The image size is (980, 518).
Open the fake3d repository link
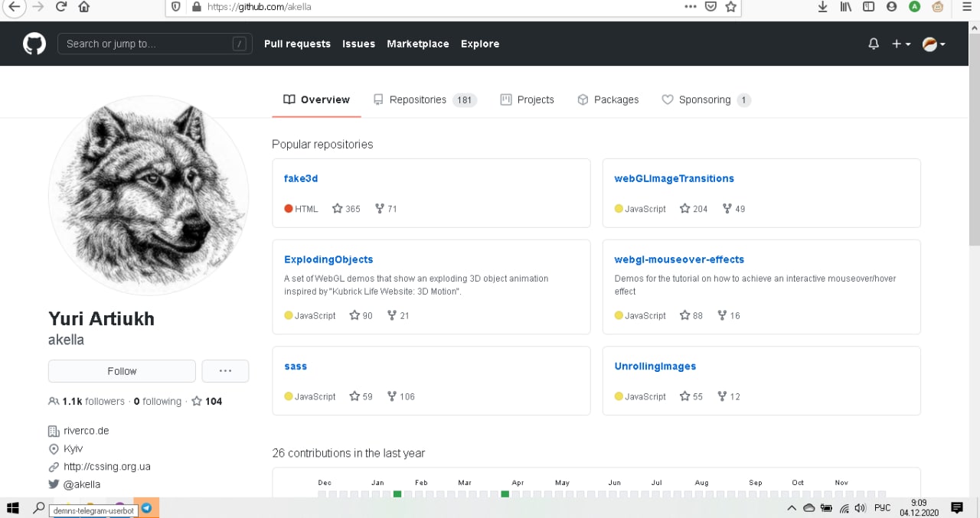(301, 178)
